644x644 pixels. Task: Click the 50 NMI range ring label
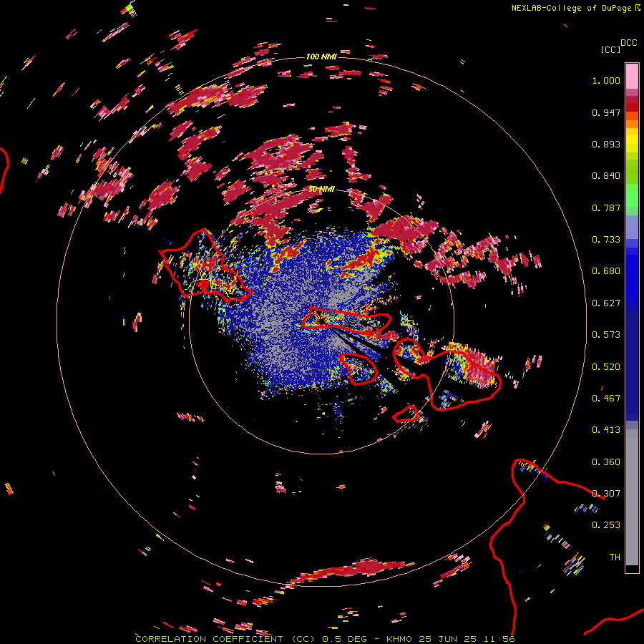point(321,190)
